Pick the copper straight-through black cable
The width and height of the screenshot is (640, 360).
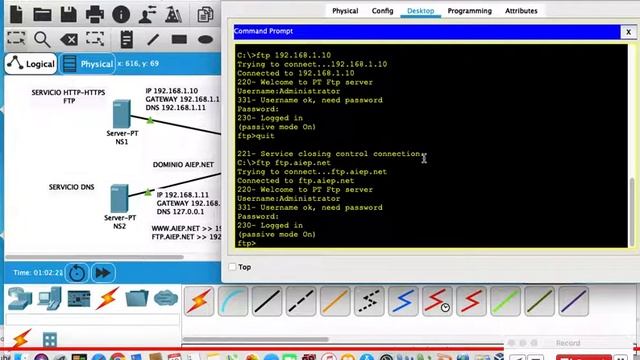pos(267,301)
